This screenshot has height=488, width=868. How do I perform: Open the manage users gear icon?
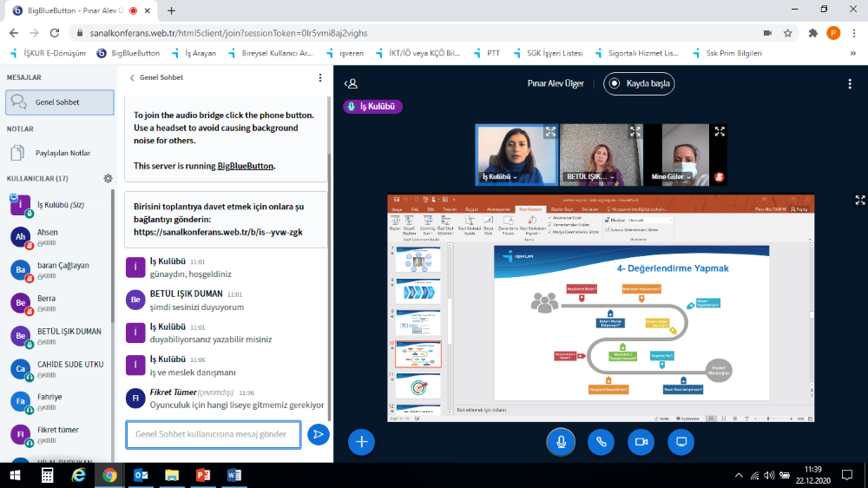[x=108, y=178]
